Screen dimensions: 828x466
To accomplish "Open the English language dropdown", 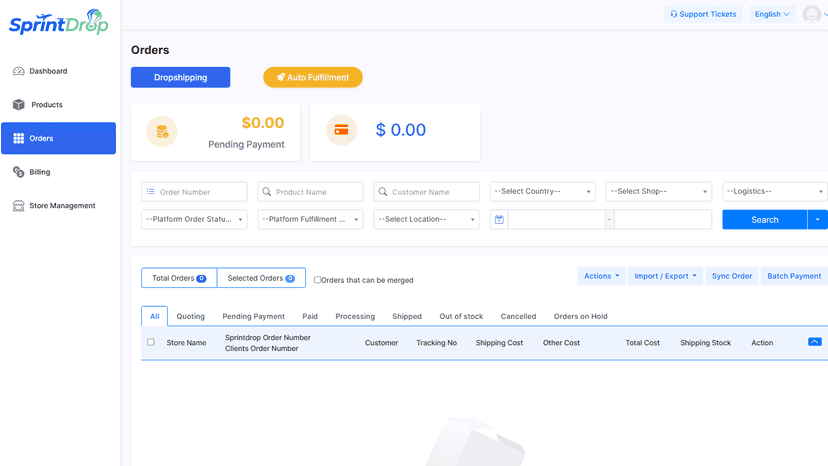I will pos(772,14).
